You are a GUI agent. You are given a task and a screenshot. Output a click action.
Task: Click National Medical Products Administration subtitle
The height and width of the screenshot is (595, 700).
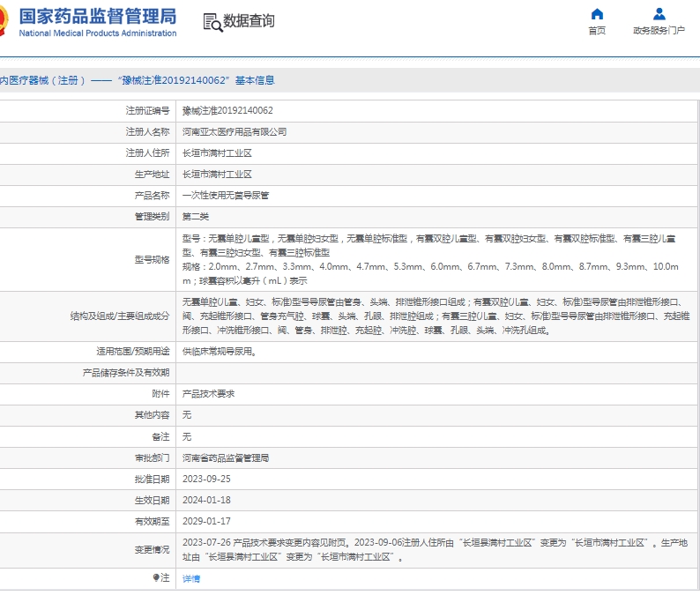98,33
